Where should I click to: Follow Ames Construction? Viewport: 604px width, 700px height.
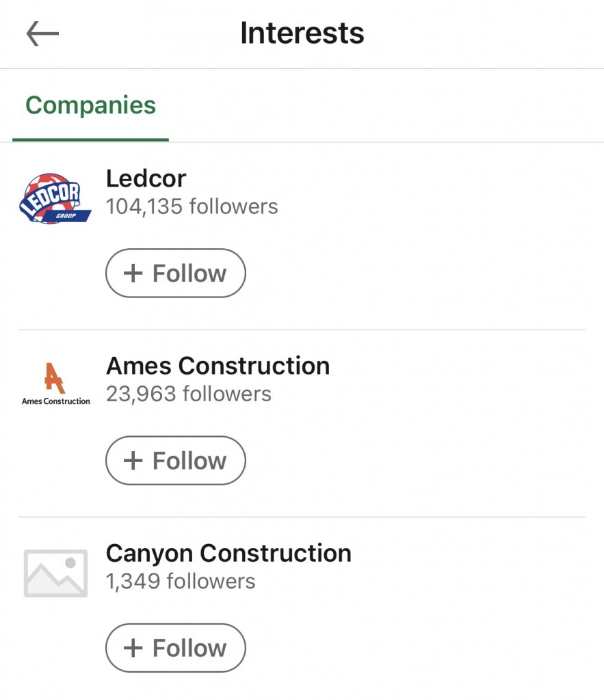pyautogui.click(x=176, y=461)
